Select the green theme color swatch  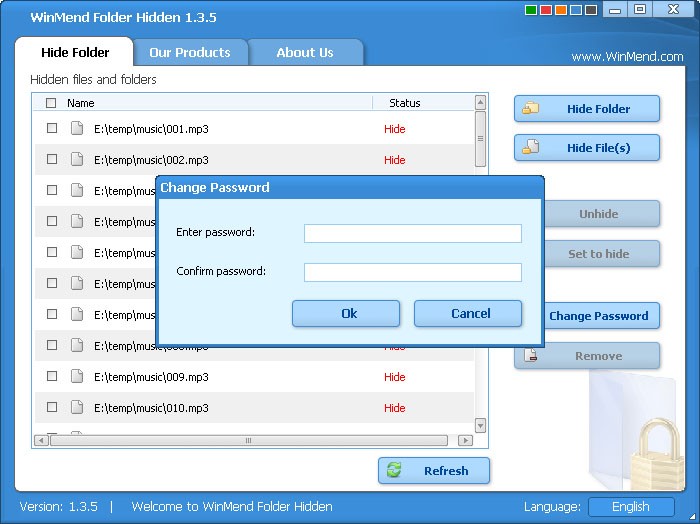click(531, 10)
